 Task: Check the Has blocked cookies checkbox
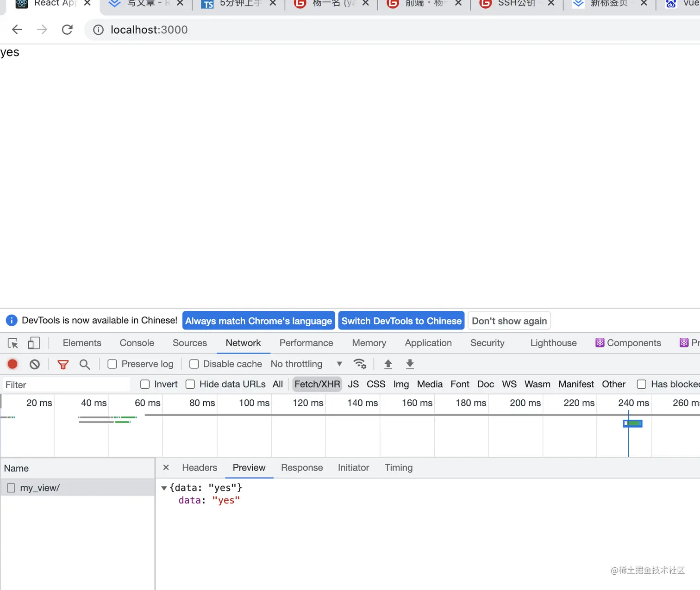pos(642,385)
